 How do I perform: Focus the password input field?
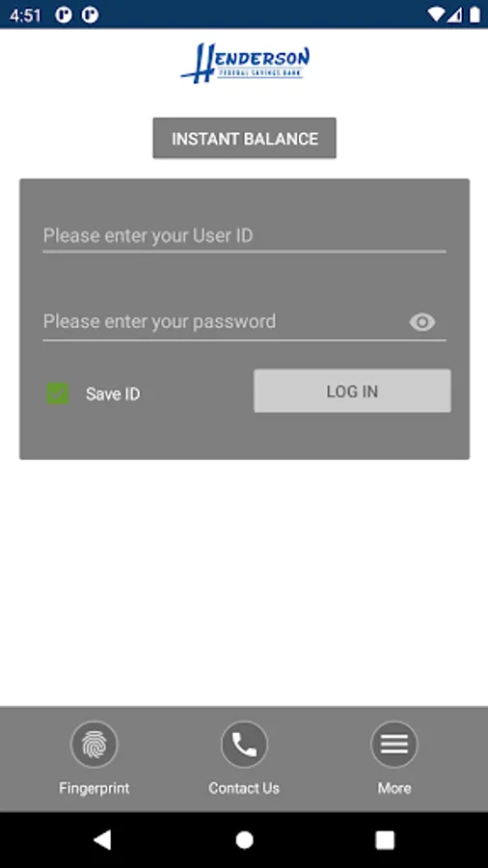pyautogui.click(x=224, y=321)
